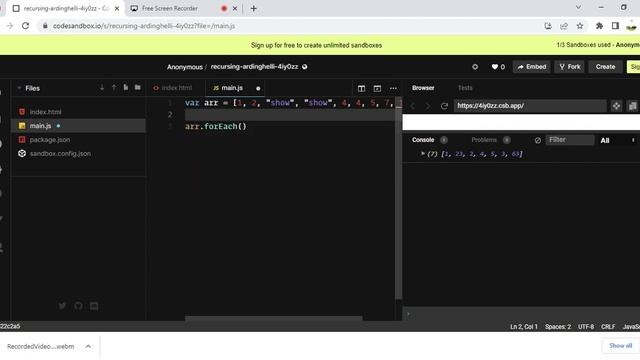The width and height of the screenshot is (640, 360).
Task: Create a new file icon
Action: pyautogui.click(x=126, y=87)
